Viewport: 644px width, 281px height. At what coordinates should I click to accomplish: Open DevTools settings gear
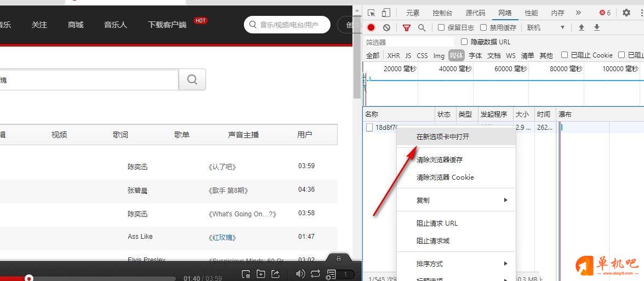click(626, 13)
